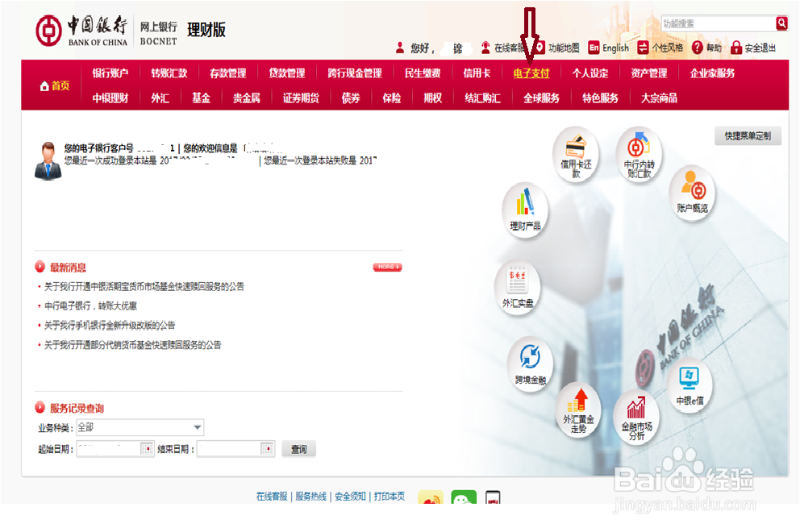Open the 全球服务 menu
Screen dimensions: 800x532
point(542,98)
